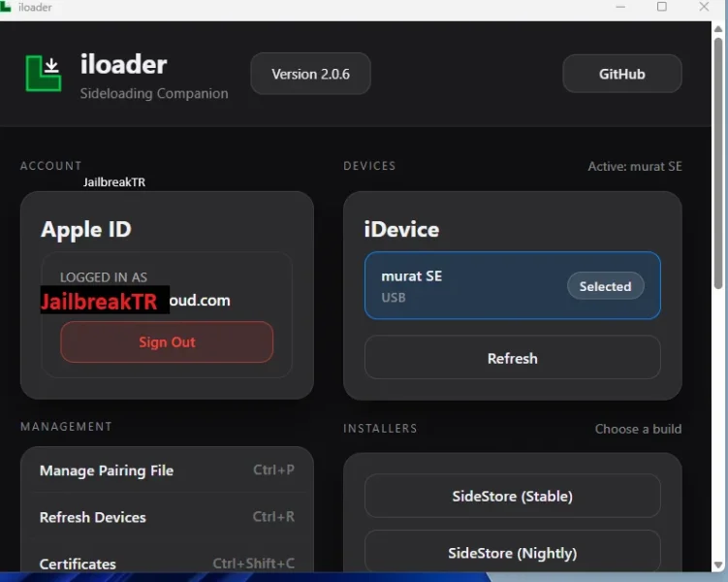
Task: Click scrollbar down arrow
Action: coord(718,565)
